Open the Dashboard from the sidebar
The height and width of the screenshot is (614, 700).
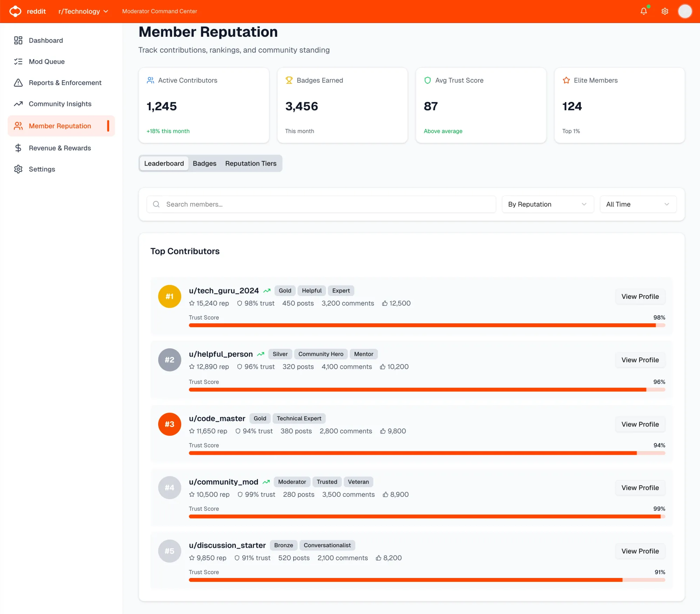46,40
